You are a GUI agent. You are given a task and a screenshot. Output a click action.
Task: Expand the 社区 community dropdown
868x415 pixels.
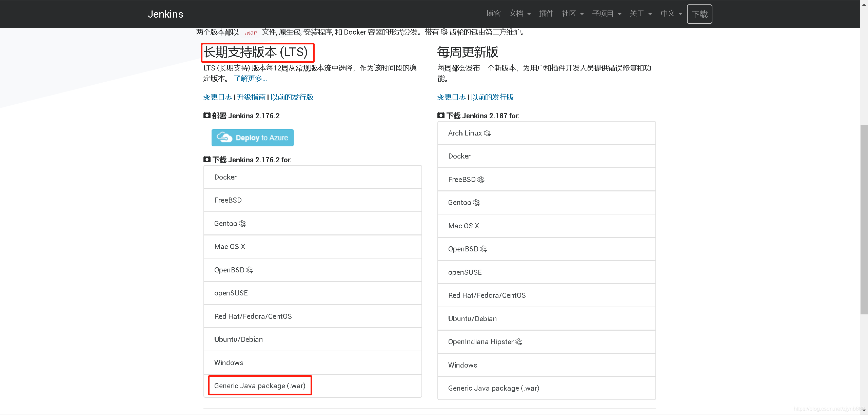[573, 14]
